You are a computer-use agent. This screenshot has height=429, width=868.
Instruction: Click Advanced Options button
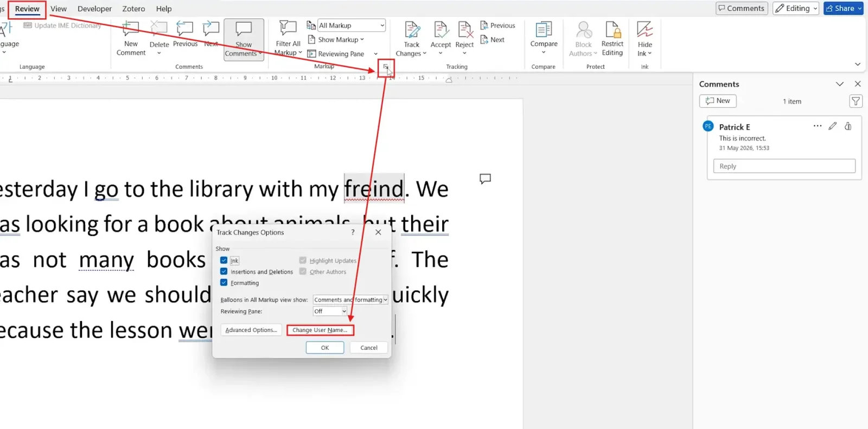point(251,330)
